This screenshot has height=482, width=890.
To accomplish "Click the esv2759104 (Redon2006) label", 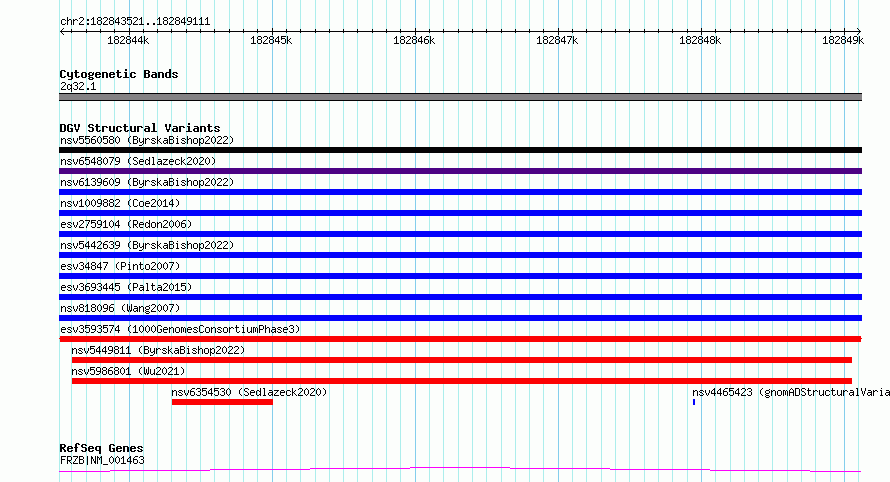I will 126,224.
